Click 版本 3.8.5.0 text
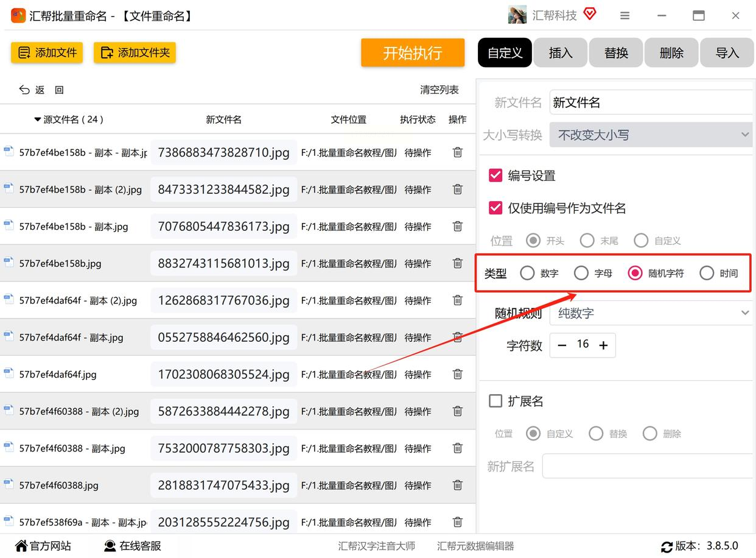This screenshot has width=756, height=558. [x=707, y=546]
